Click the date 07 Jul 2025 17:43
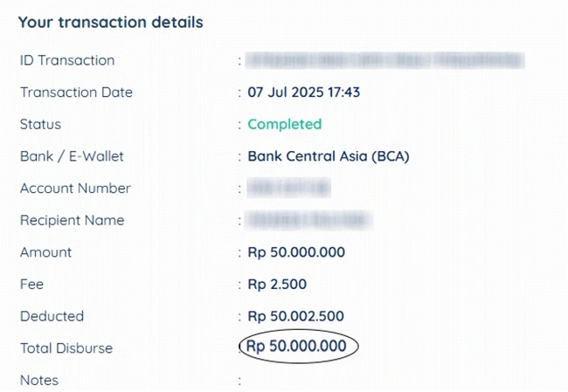The width and height of the screenshot is (568, 392). 303,93
